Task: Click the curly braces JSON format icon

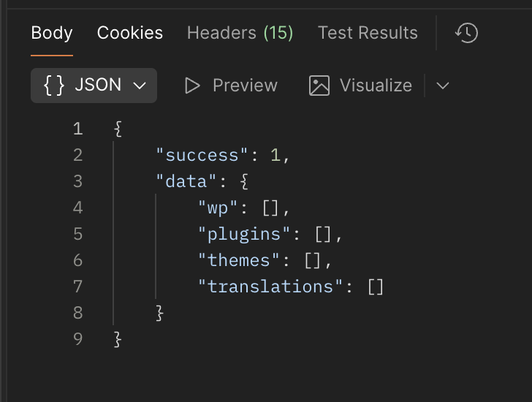Action: coord(55,86)
